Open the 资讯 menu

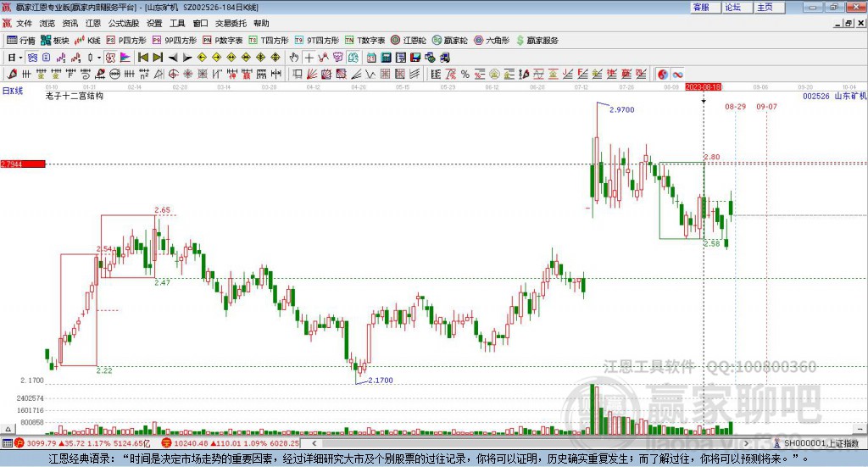70,23
